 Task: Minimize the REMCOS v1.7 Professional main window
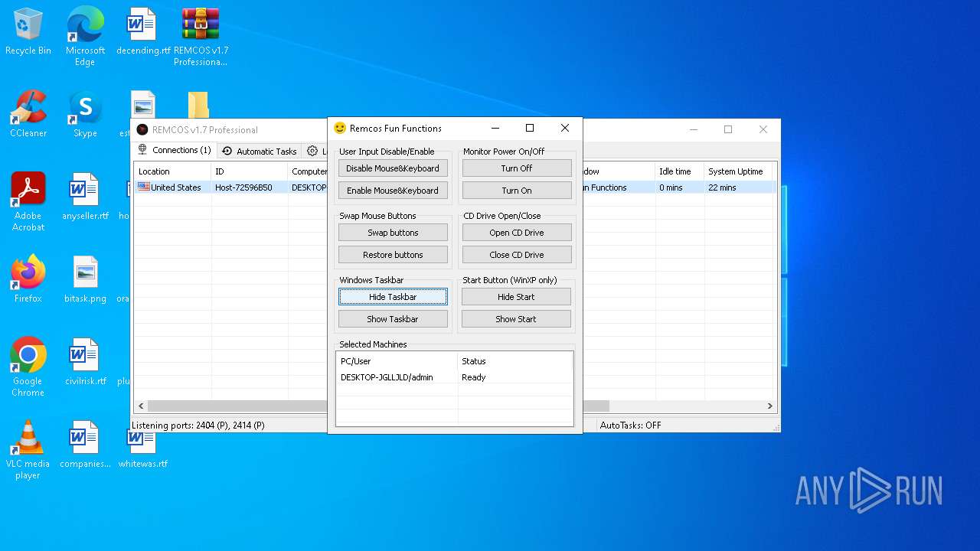[694, 129]
